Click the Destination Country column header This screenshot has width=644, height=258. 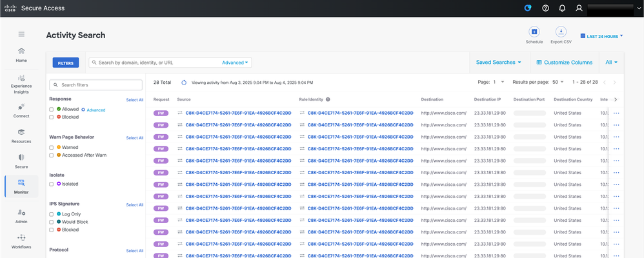click(x=573, y=99)
